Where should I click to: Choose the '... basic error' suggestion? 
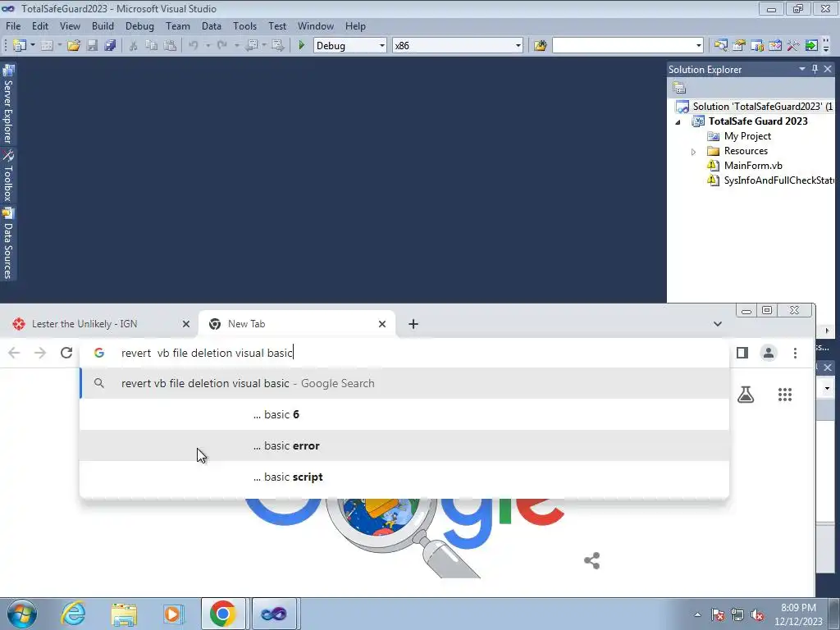tap(404, 445)
